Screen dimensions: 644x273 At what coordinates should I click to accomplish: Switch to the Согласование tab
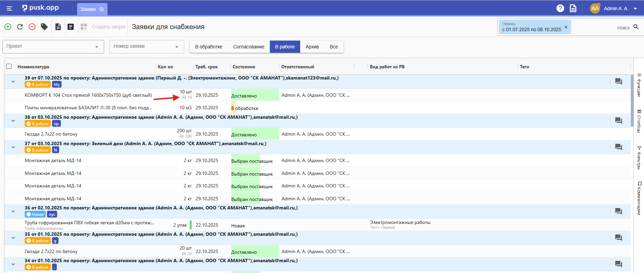coord(248,47)
